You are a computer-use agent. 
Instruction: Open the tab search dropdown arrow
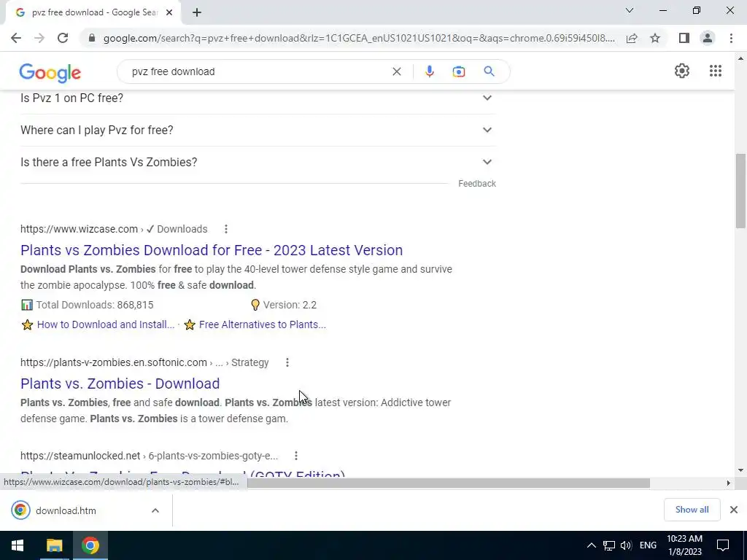pyautogui.click(x=630, y=10)
